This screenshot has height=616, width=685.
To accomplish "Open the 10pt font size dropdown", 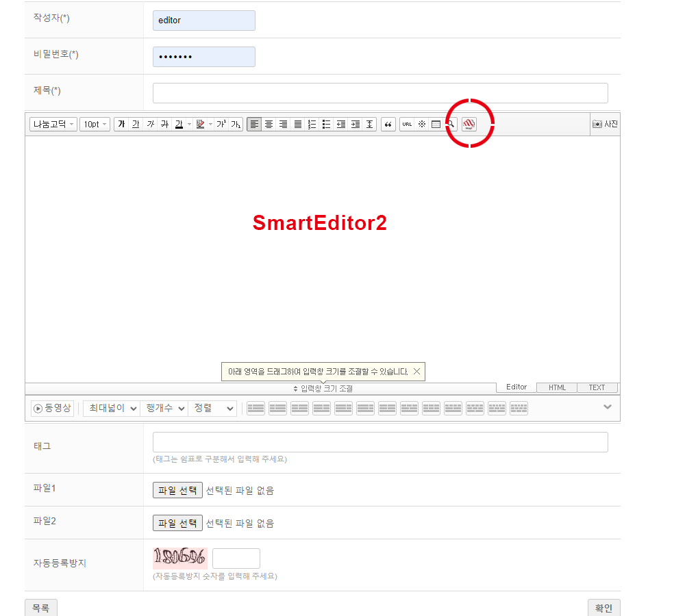I will point(95,124).
